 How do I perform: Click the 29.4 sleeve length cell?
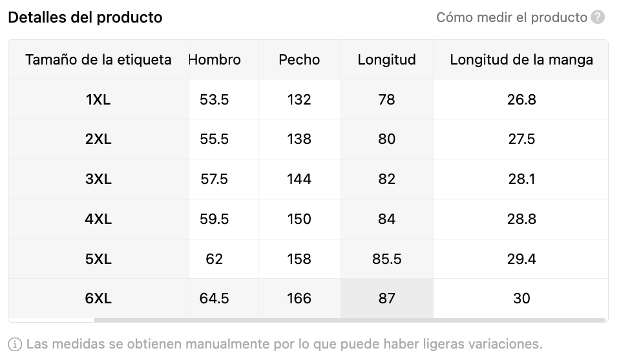521,259
